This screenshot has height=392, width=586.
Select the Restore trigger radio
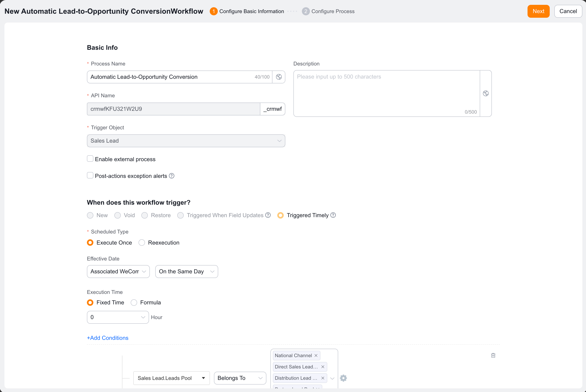pos(144,215)
